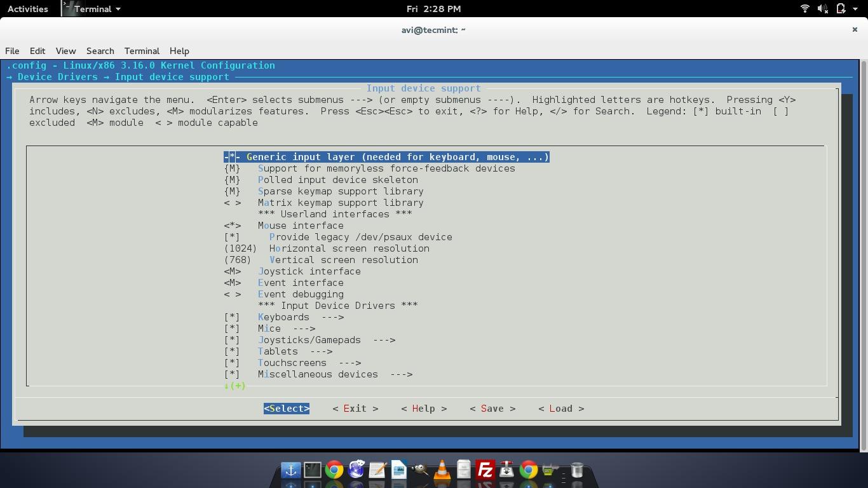
Task: Click the muted volume icon
Action: coord(822,9)
